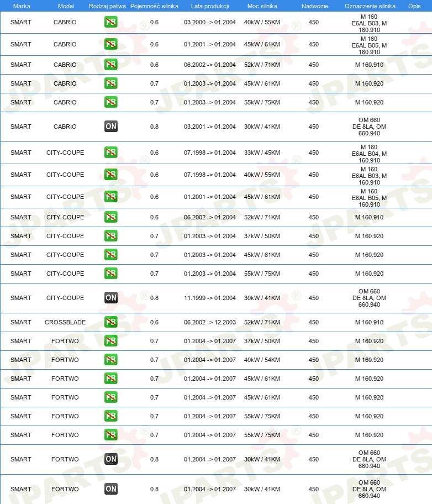Click SMART cell in Crossblade row
Image resolution: width=432 pixels, height=504 pixels.
(21, 322)
